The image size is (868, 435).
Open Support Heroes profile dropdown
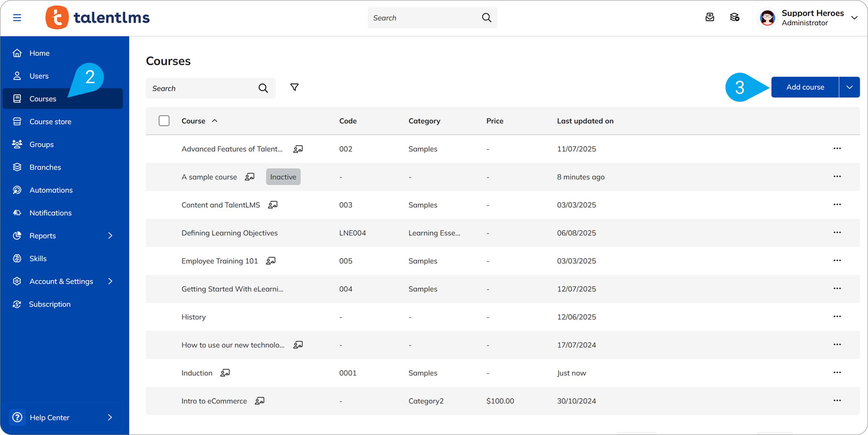[854, 18]
